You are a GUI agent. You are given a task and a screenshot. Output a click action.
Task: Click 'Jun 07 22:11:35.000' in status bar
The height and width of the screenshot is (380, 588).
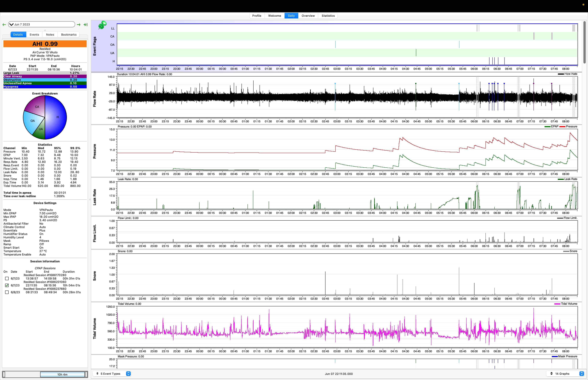(x=338, y=374)
